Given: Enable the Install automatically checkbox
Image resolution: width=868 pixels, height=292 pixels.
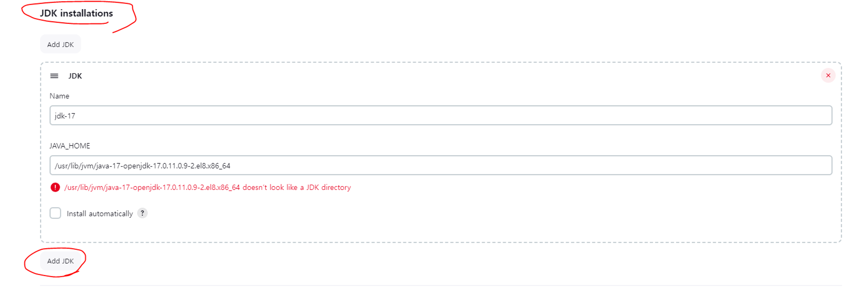Looking at the screenshot, I should 55,213.
